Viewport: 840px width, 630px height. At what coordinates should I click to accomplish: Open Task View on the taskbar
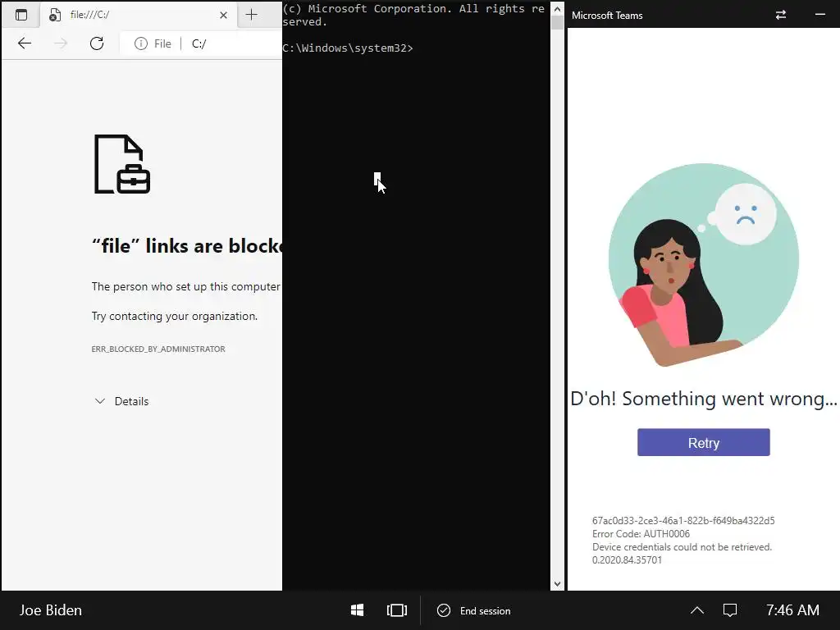397,610
